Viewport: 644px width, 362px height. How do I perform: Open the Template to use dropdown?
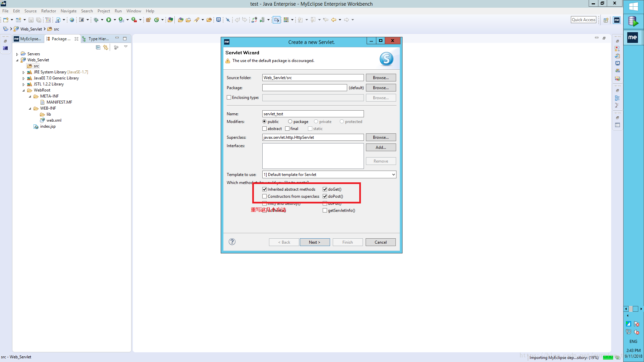[x=393, y=175]
